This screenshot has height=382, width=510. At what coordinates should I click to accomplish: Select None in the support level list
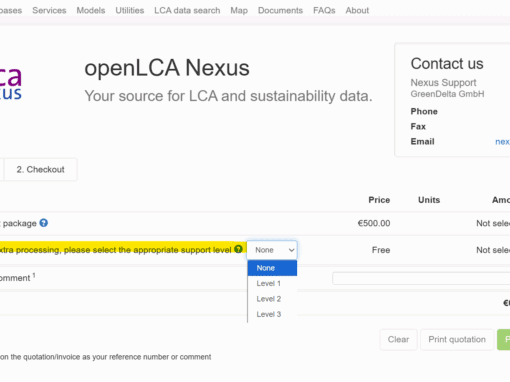[272, 268]
